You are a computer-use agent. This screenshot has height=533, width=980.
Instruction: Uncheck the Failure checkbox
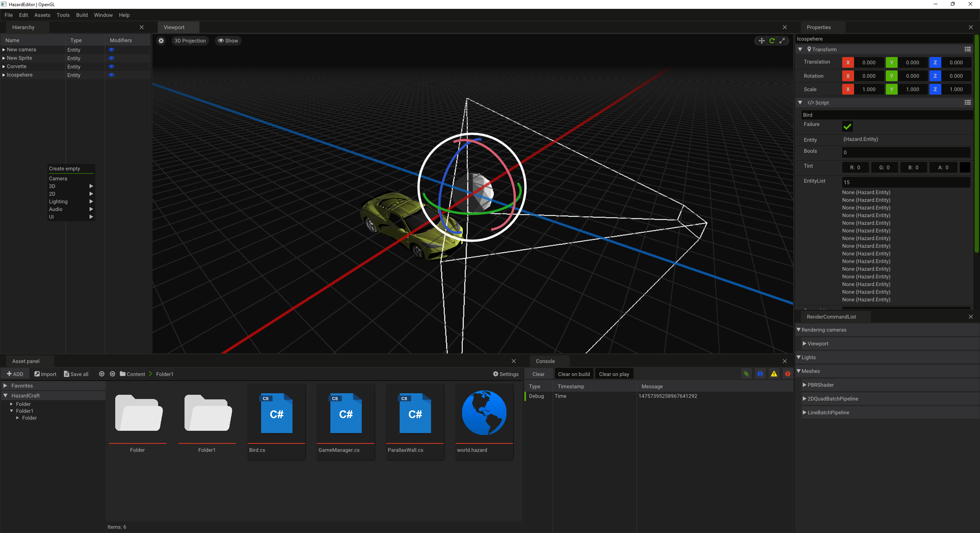[x=848, y=126]
